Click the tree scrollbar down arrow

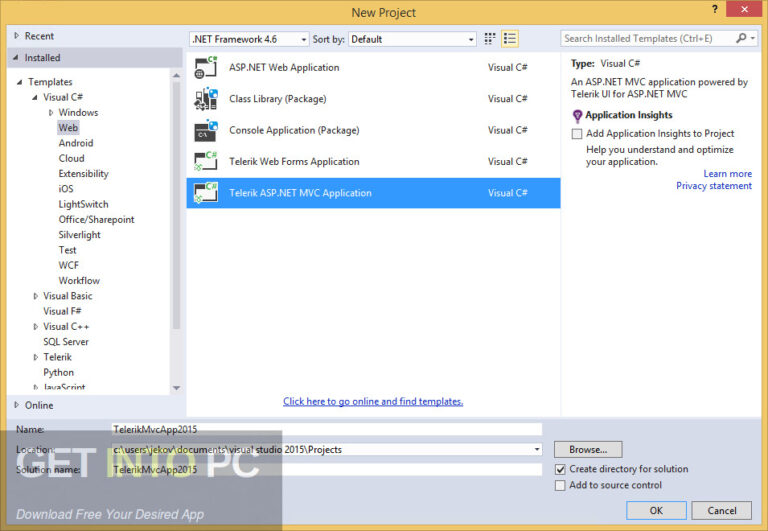176,388
